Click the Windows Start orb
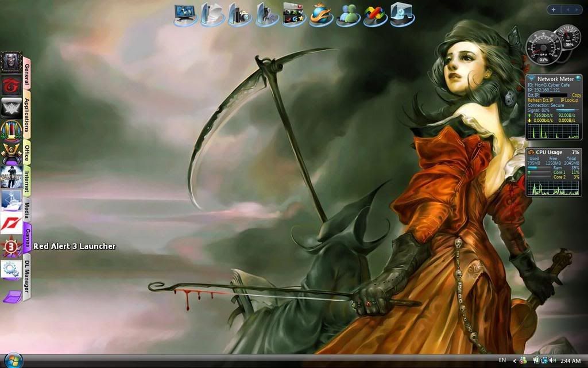Screen dimensions: 588x368 (13, 361)
